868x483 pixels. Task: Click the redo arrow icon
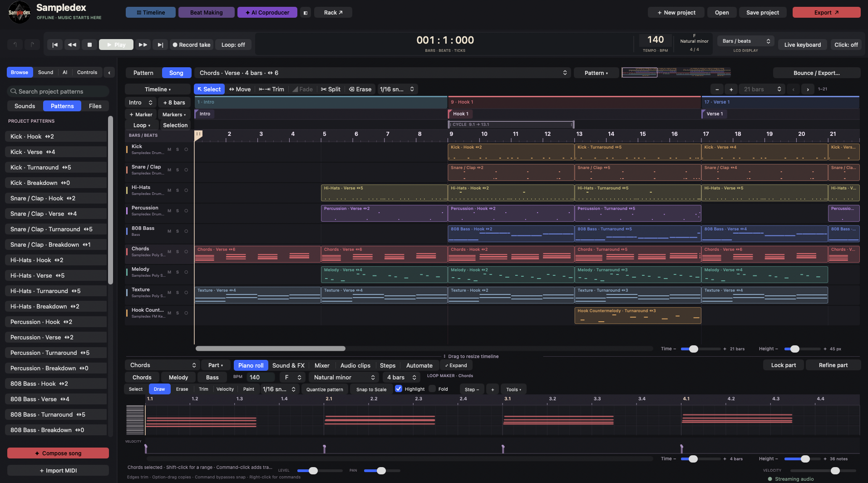tap(32, 45)
